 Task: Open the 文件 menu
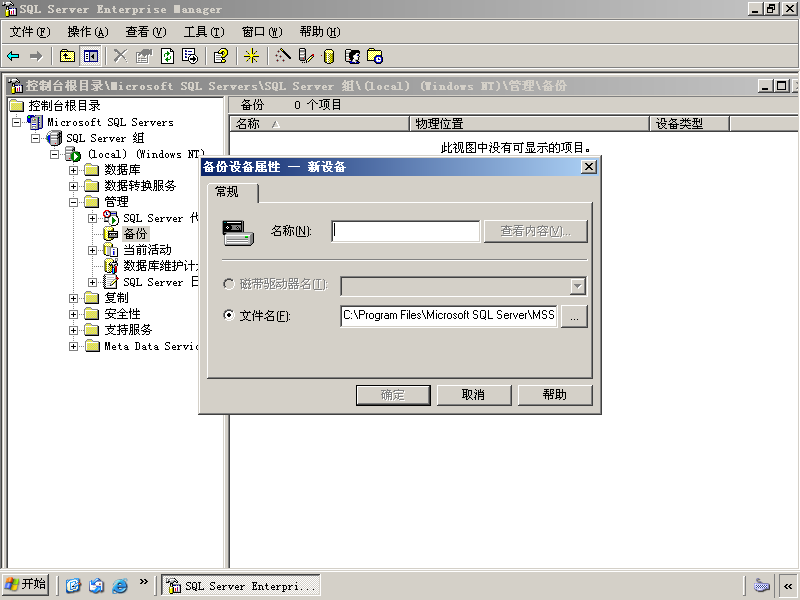click(30, 32)
